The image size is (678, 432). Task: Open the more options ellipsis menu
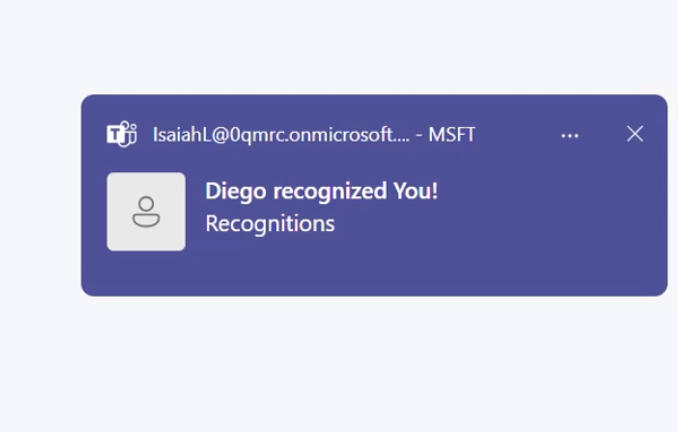(570, 135)
